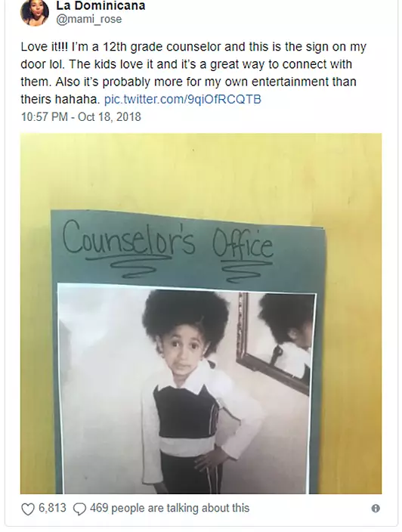Viewport: 402px width, 532px height.
Task: Click the child's black vest in photo
Action: [x=184, y=413]
